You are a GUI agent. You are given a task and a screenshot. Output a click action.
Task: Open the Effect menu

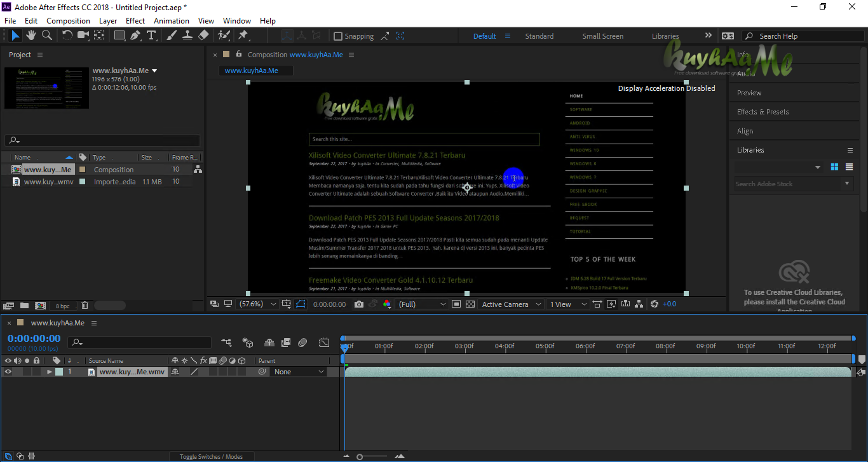[135, 20]
